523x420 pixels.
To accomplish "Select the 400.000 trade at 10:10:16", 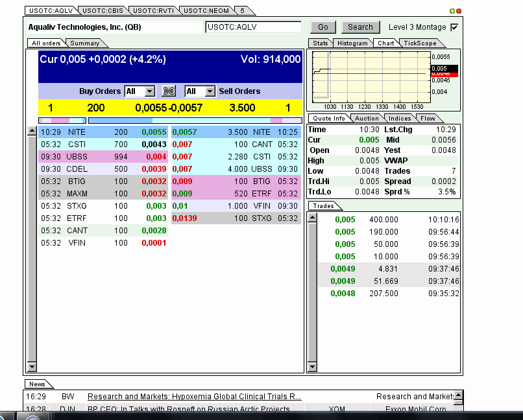I will 389,220.
